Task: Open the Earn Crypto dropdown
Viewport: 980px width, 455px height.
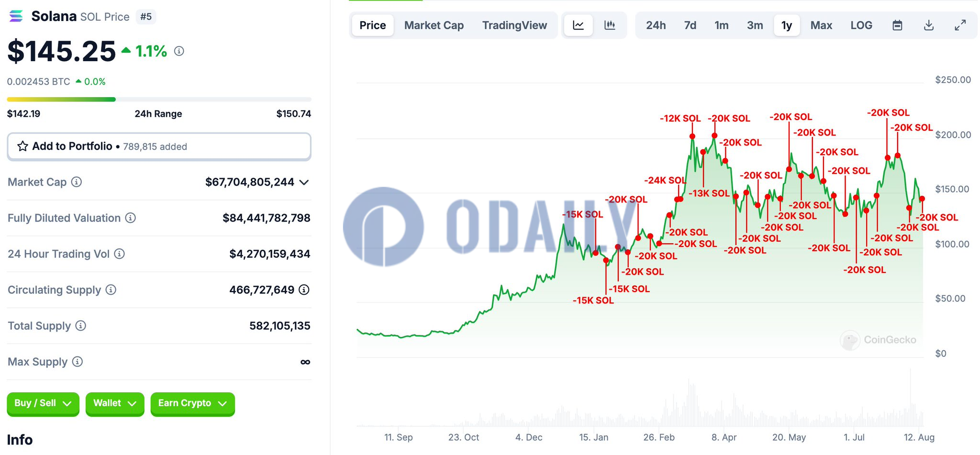Action: pyautogui.click(x=192, y=403)
